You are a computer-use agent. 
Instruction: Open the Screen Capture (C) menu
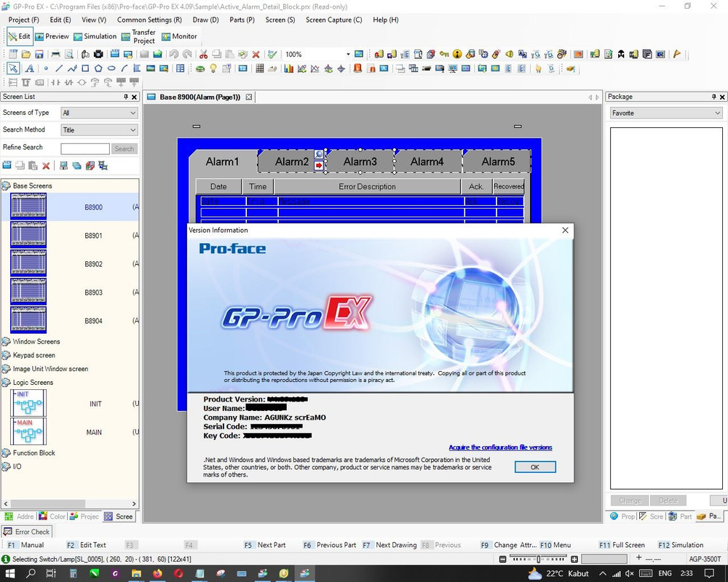coord(334,20)
